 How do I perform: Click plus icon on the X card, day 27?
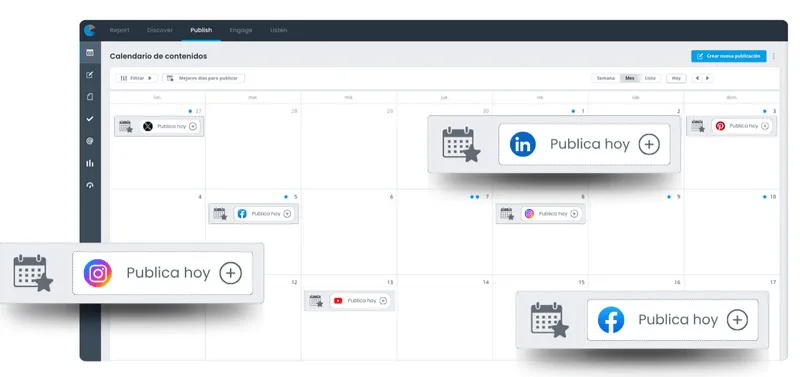tap(192, 126)
